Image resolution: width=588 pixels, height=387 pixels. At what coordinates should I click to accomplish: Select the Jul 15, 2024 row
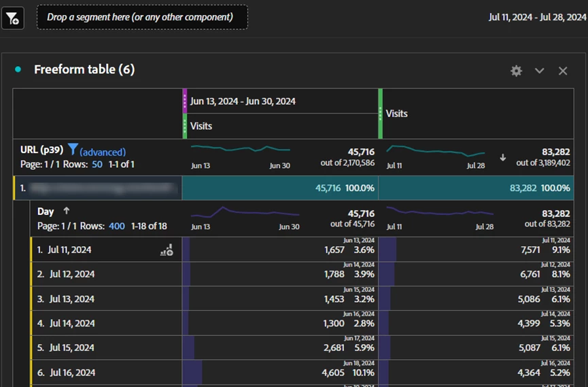[x=106, y=348]
